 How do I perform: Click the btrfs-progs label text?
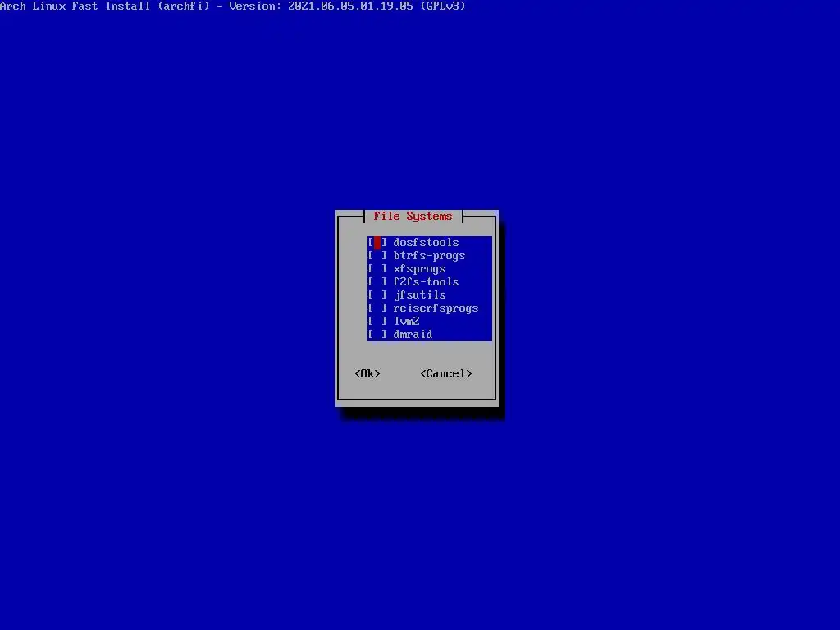[429, 256]
